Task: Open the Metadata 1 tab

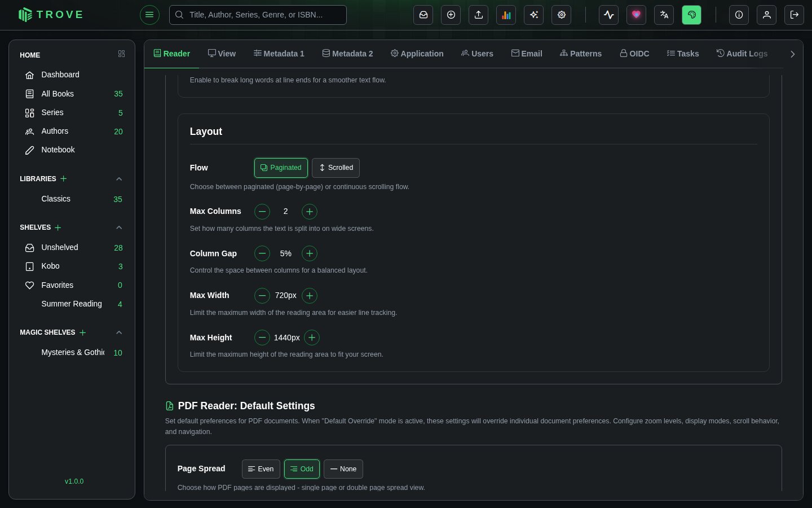Action: [279, 54]
